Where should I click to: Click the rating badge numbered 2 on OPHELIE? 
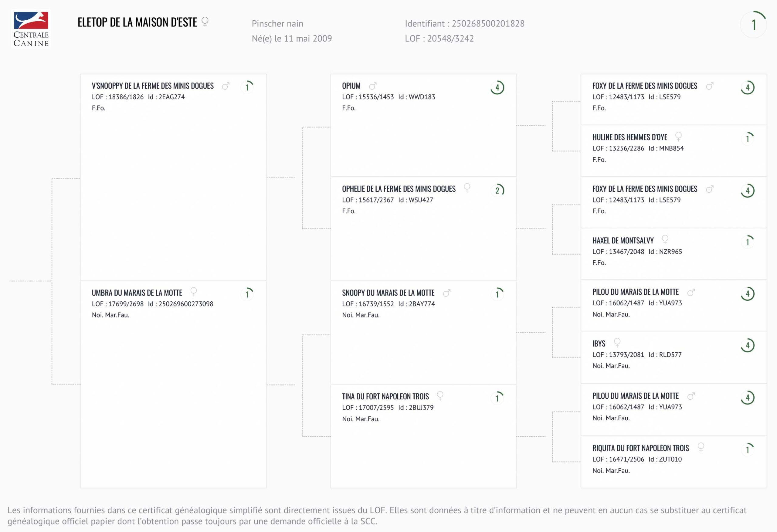pos(497,190)
